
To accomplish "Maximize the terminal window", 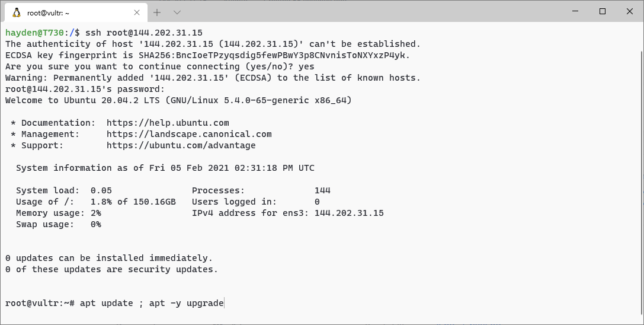I will tap(603, 11).
